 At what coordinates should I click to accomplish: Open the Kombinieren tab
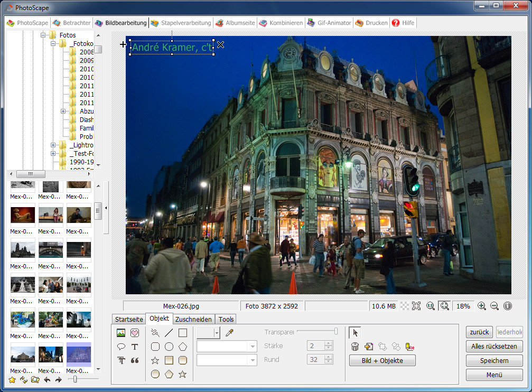point(281,23)
